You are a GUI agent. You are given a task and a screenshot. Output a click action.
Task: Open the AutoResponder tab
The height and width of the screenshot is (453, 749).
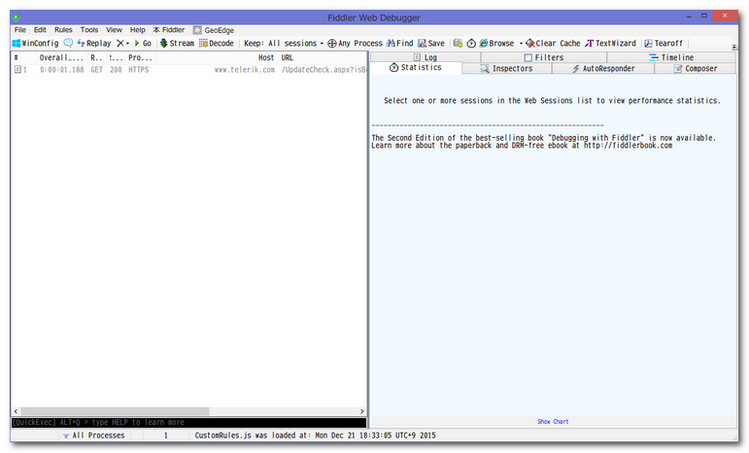point(603,68)
